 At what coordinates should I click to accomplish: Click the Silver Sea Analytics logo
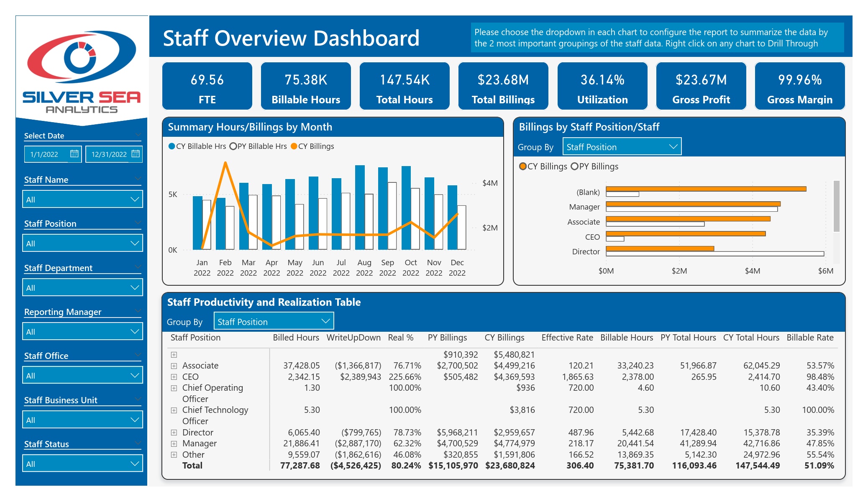pos(82,72)
